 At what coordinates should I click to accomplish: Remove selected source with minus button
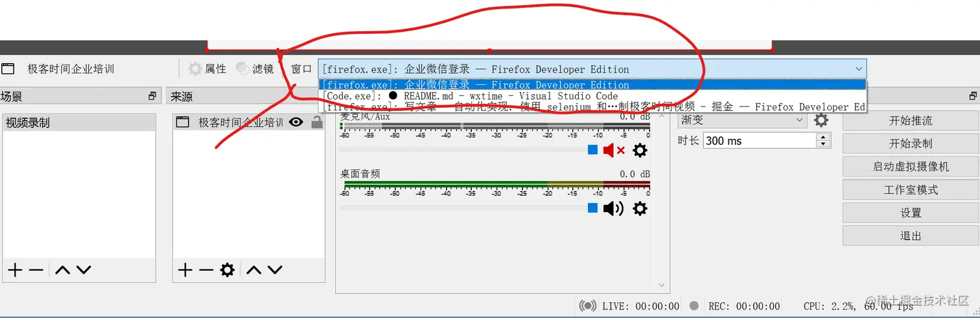pyautogui.click(x=205, y=270)
